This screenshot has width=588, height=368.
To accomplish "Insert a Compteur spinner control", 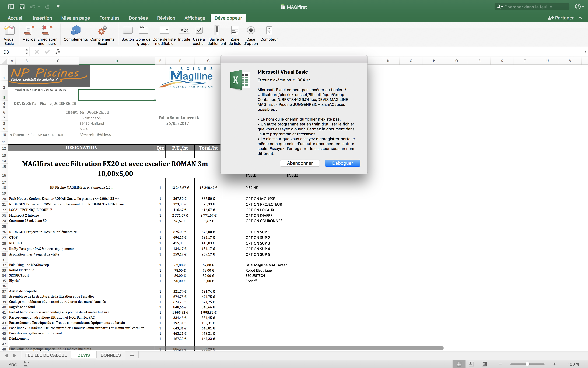I will 269,33.
